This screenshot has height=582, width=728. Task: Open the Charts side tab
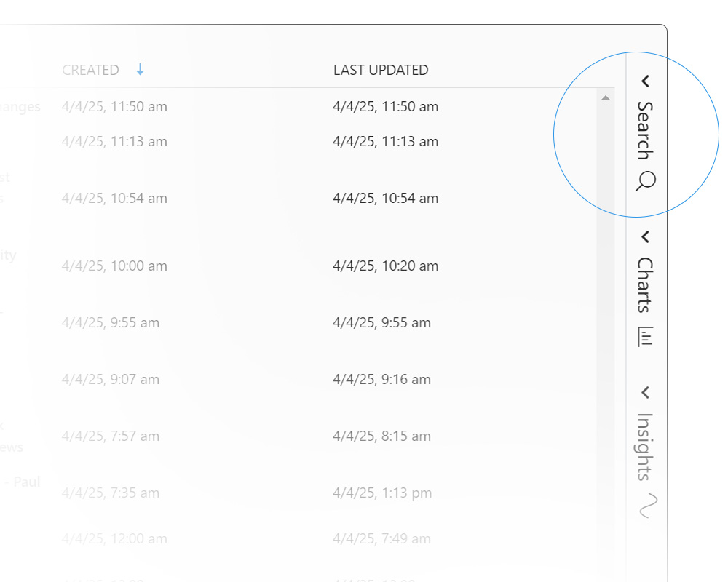(645, 284)
